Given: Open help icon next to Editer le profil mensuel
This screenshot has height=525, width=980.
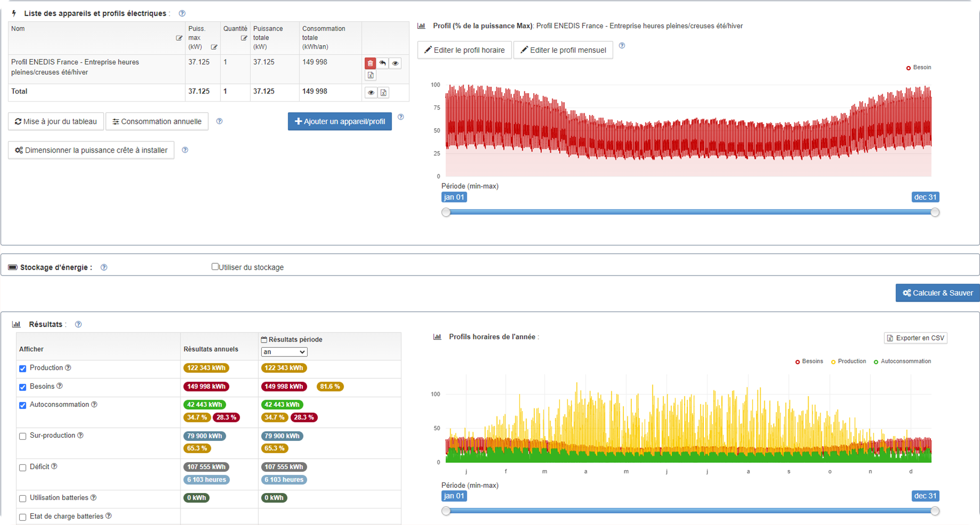Looking at the screenshot, I should pos(622,46).
